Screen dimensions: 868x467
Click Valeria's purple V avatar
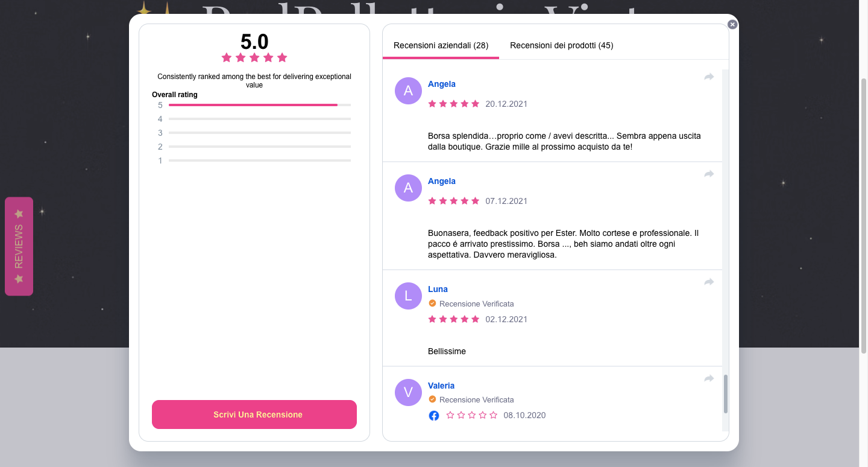coord(408,392)
